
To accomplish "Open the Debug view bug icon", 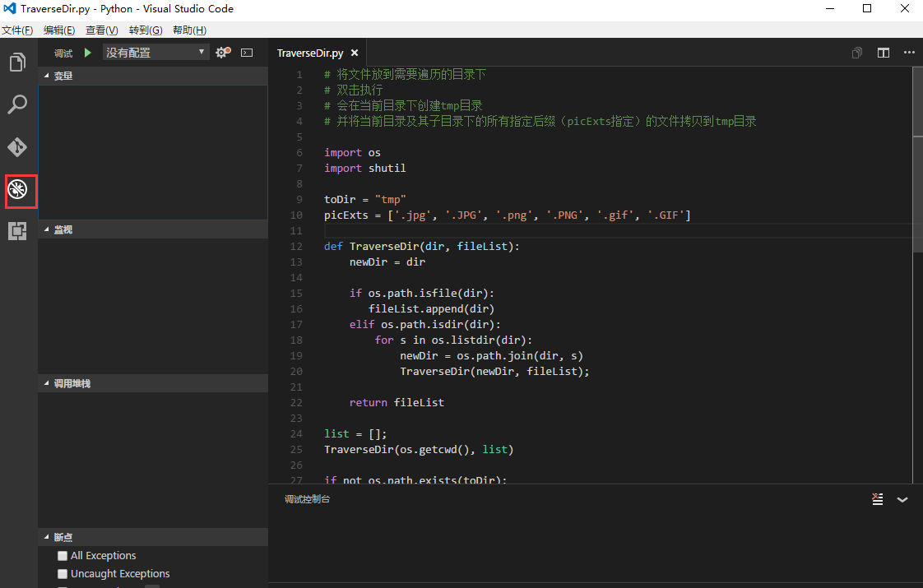I will 17,189.
